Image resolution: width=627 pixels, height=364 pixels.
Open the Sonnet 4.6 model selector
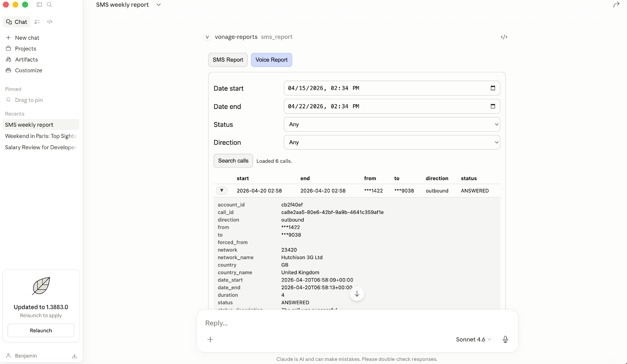(473, 339)
